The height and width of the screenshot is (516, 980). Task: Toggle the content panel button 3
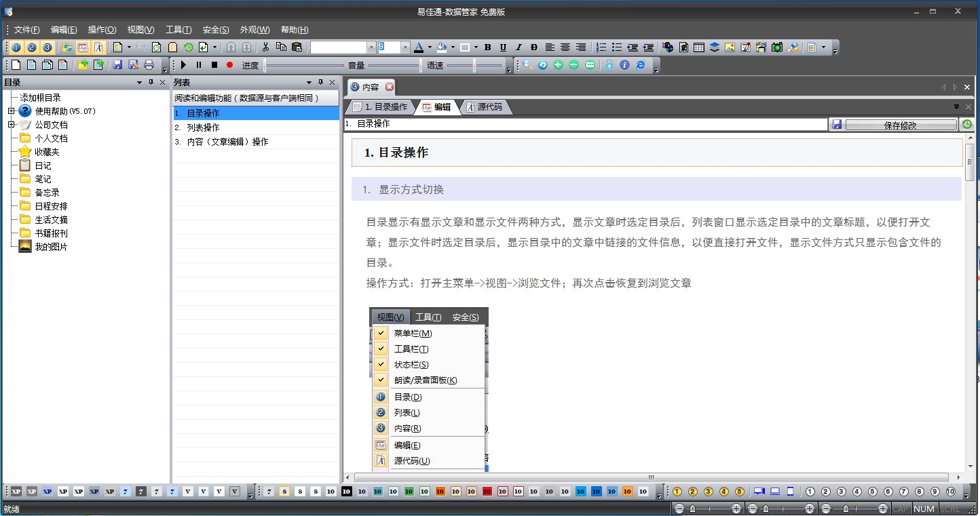pos(47,47)
